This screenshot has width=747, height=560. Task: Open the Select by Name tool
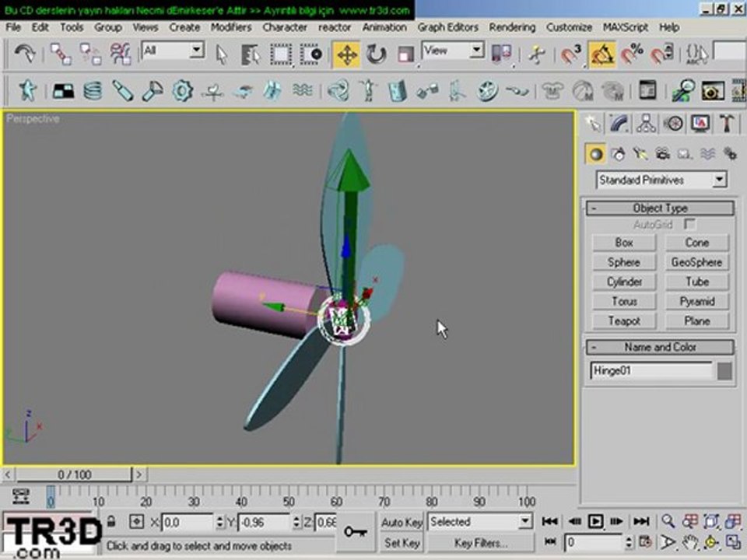point(251,54)
